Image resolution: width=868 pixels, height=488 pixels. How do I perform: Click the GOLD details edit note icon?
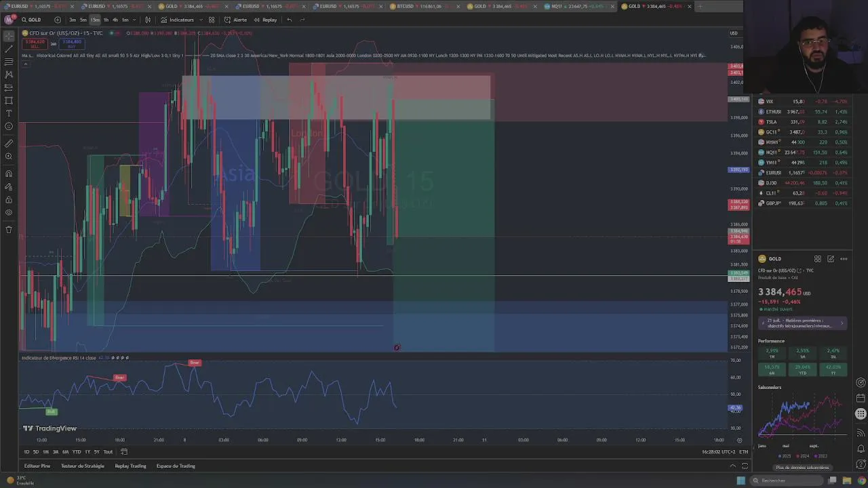click(831, 259)
